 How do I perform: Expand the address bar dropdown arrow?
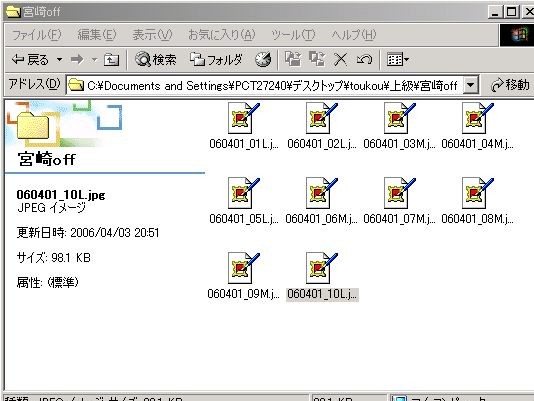click(470, 85)
